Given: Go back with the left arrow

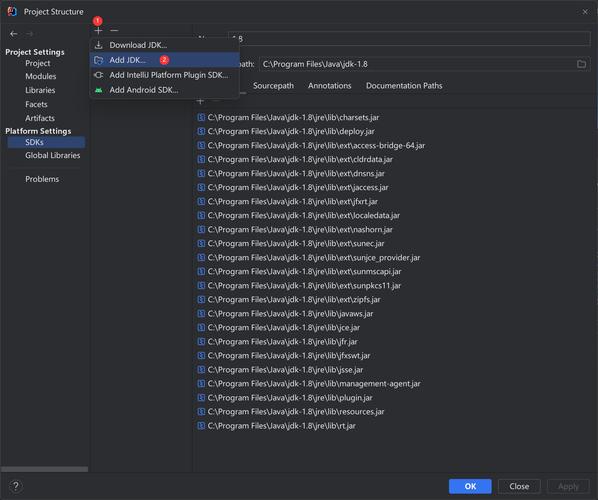Looking at the screenshot, I should (14, 34).
